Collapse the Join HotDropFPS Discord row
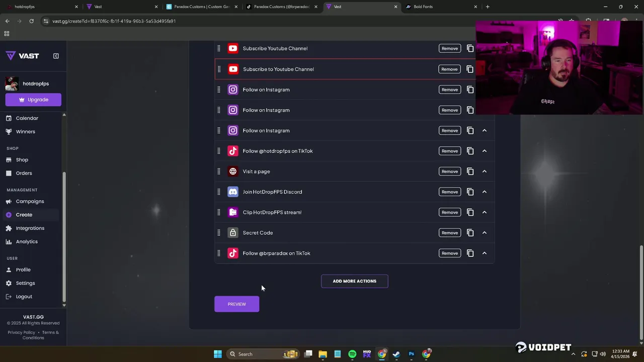The height and width of the screenshot is (362, 644). (x=485, y=192)
